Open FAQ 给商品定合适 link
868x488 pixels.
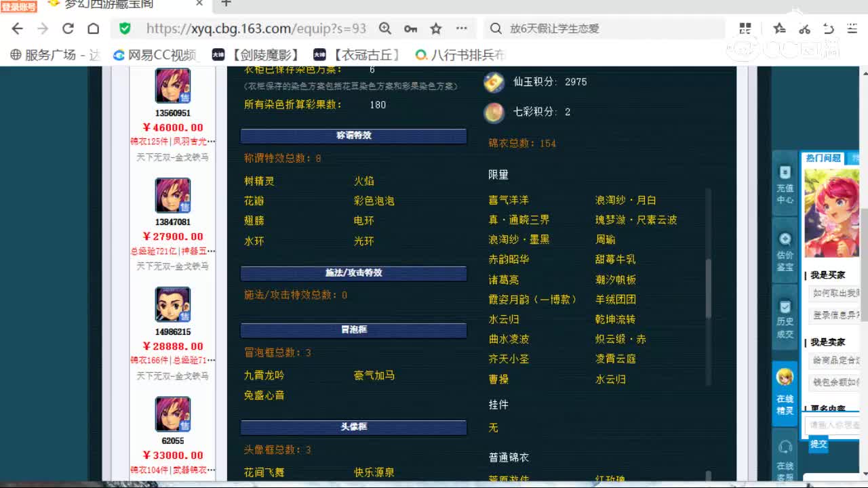[835, 361]
